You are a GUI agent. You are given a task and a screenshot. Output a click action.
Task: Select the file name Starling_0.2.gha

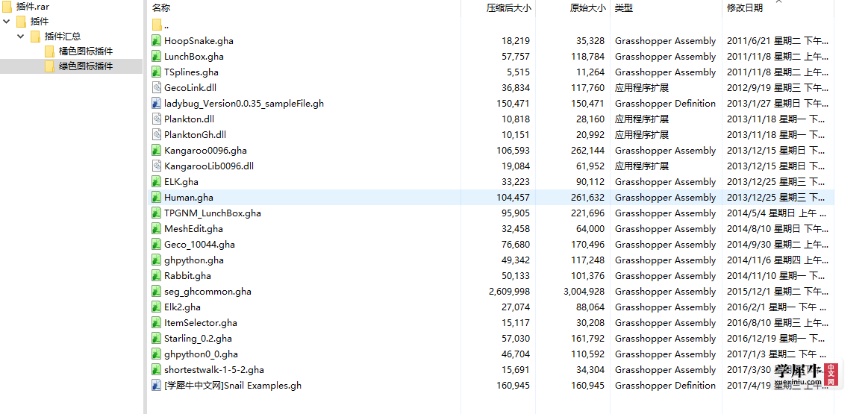pyautogui.click(x=199, y=338)
